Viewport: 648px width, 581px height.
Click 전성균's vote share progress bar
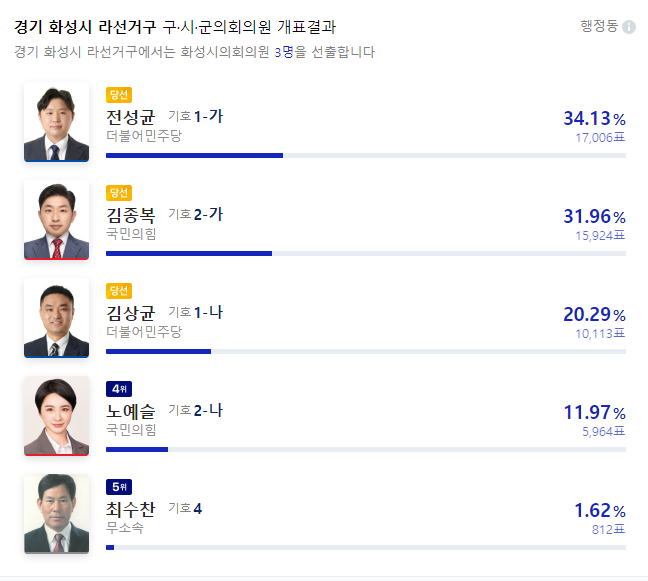(365, 155)
